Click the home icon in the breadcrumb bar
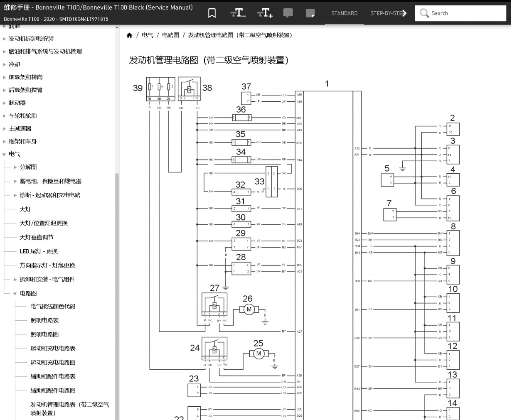Screen dimensions: 512x420 pyautogui.click(x=129, y=35)
